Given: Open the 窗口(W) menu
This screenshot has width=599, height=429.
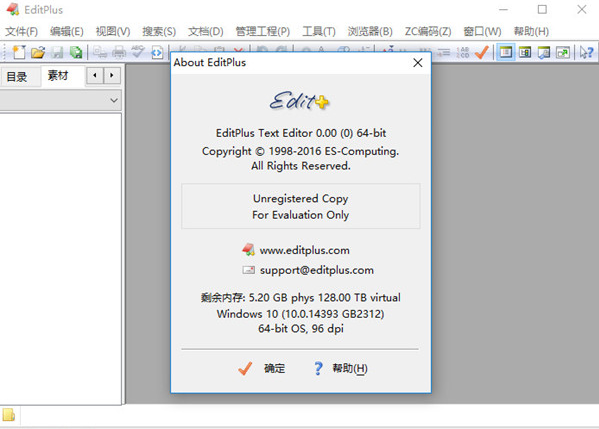Looking at the screenshot, I should (x=482, y=31).
